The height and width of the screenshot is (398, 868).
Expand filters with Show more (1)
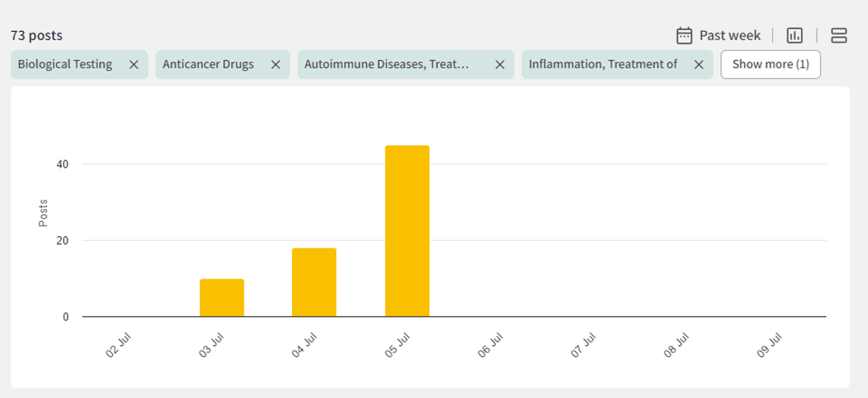point(770,65)
